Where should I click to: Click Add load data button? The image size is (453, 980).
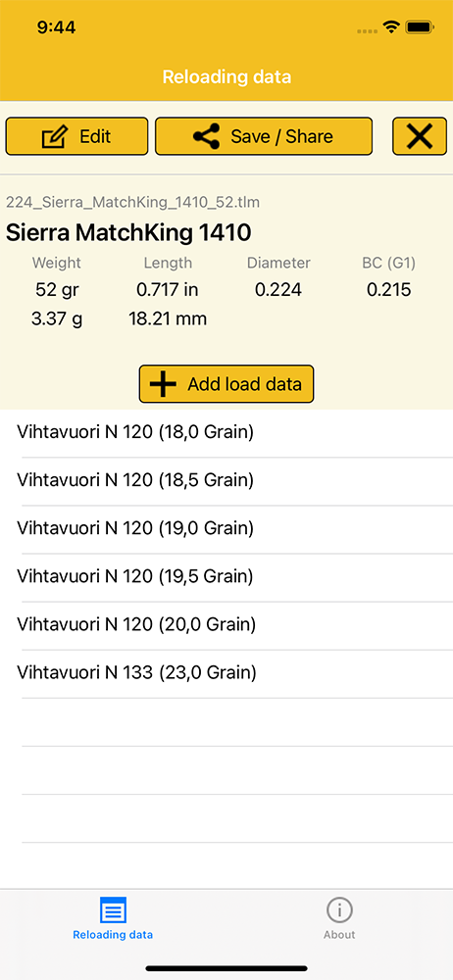[226, 384]
